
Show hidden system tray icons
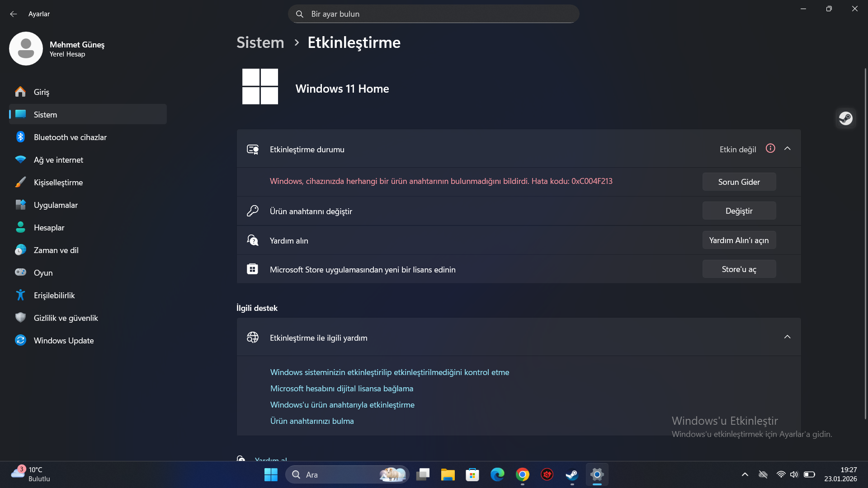[745, 474]
